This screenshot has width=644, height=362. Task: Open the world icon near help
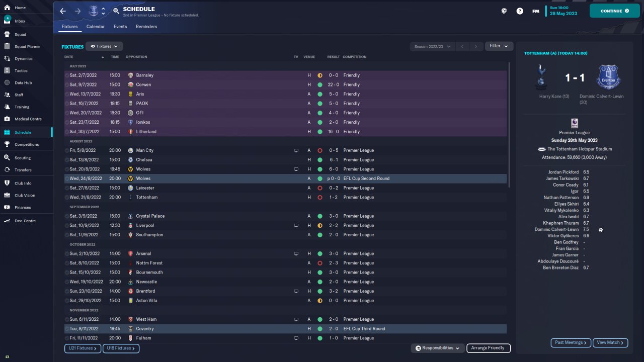click(x=504, y=11)
